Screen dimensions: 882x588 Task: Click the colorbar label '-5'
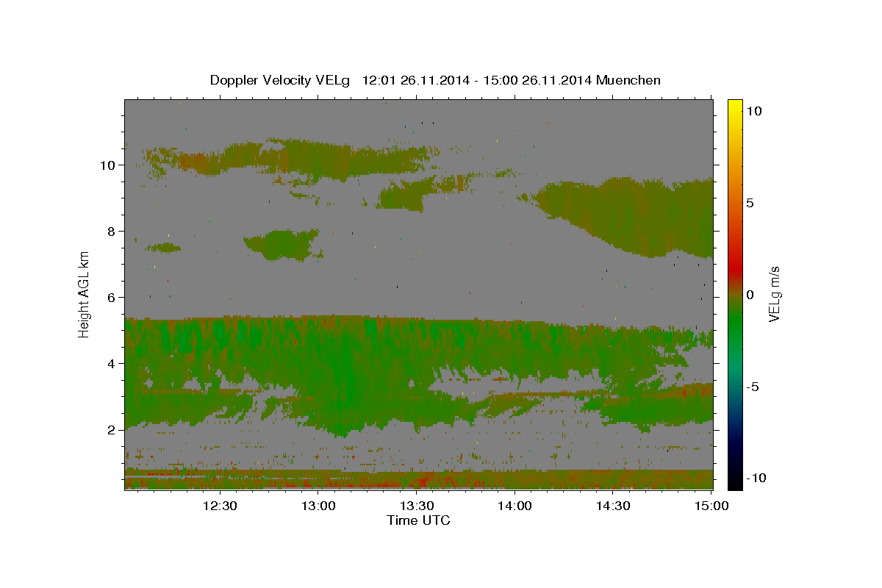click(x=753, y=387)
